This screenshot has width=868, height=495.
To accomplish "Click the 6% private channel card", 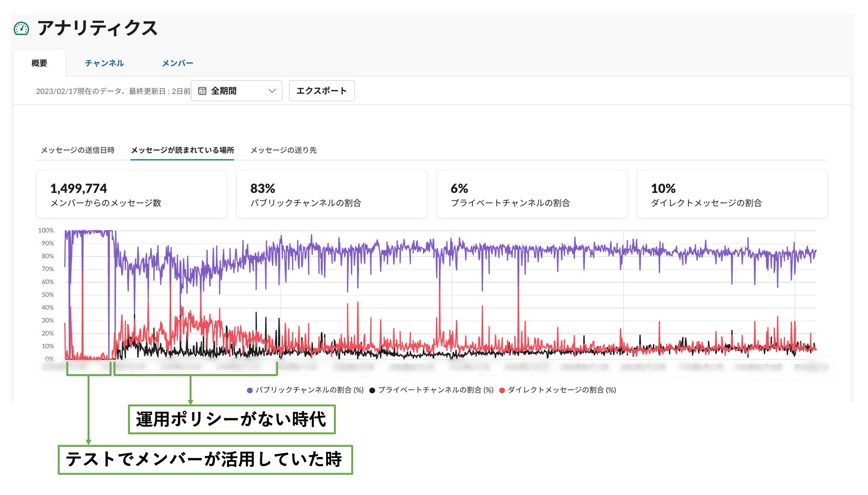I will 532,194.
